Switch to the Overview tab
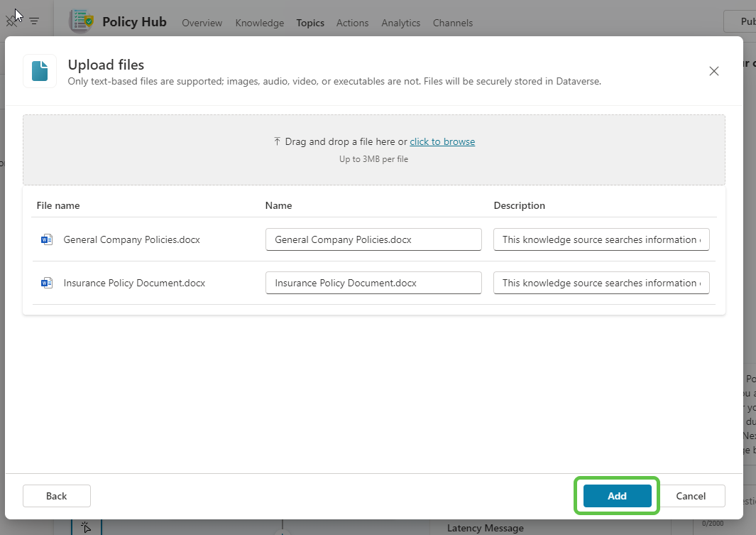 (x=202, y=23)
